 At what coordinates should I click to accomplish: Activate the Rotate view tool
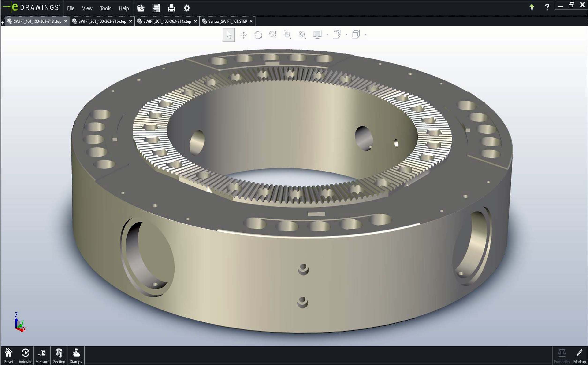(258, 35)
